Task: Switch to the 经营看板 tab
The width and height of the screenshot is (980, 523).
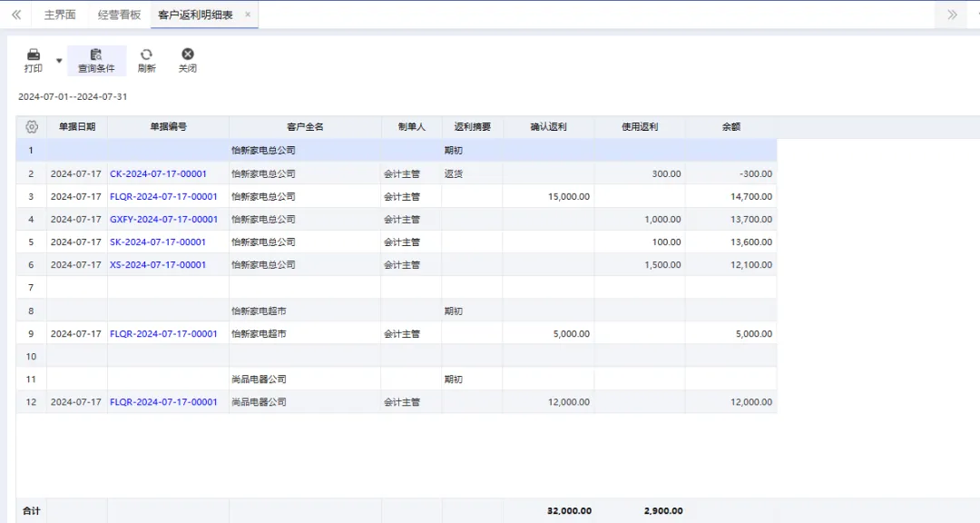Action: (x=119, y=15)
